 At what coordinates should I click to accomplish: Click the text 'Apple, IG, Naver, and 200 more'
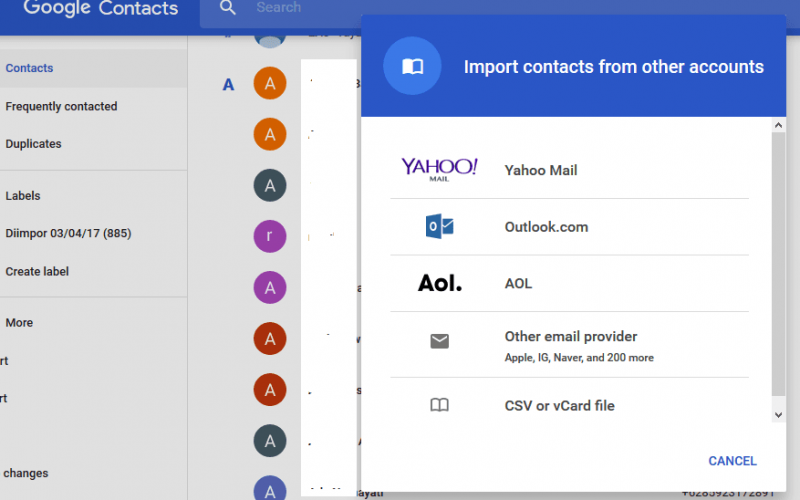point(579,358)
